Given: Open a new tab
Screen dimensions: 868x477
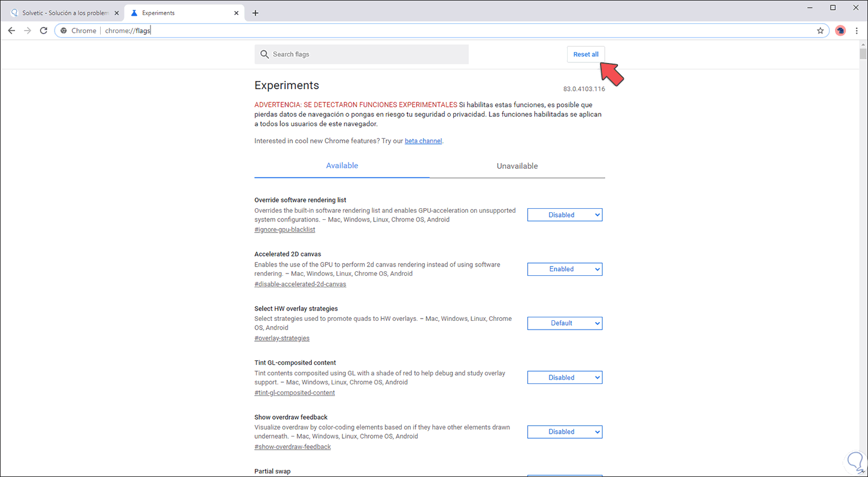Looking at the screenshot, I should [x=255, y=13].
